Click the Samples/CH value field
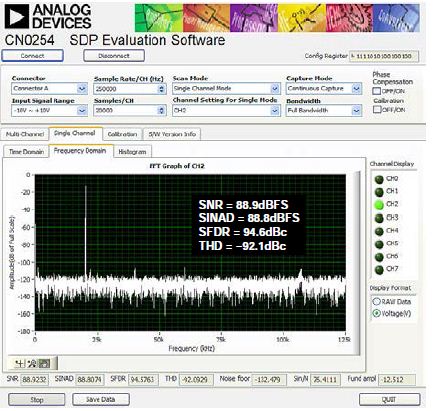The image size is (436, 411). [x=126, y=110]
